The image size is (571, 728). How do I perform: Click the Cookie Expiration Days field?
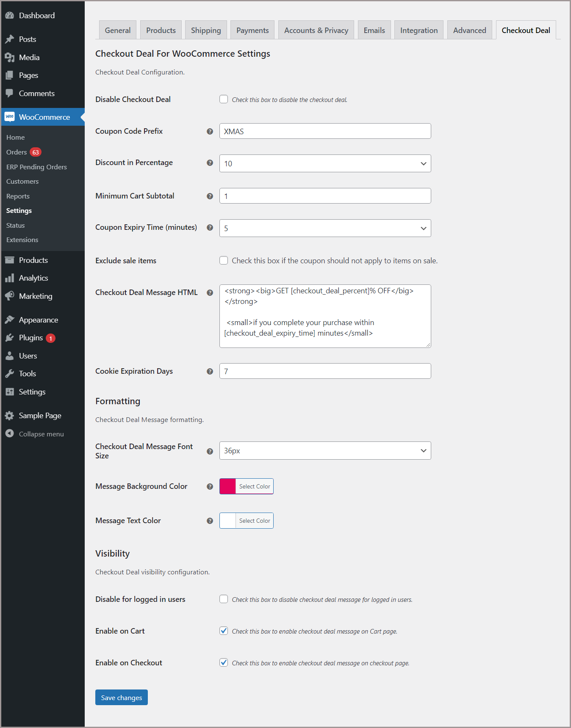(325, 371)
